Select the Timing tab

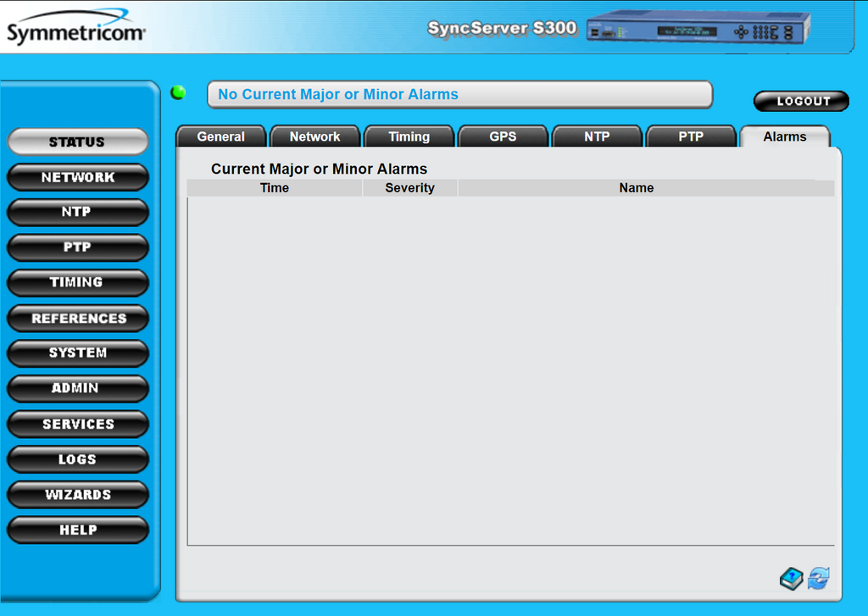[409, 137]
